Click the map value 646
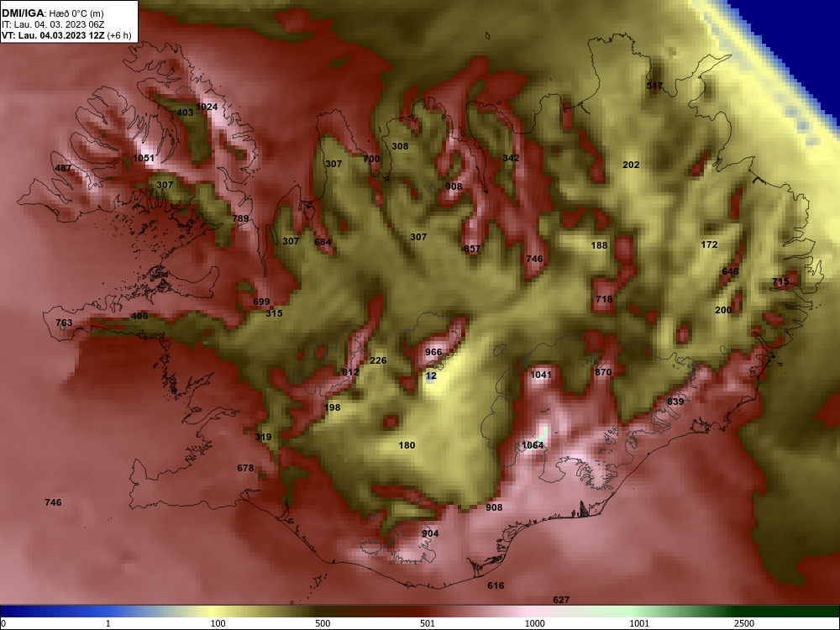This screenshot has width=840, height=630. [x=730, y=271]
